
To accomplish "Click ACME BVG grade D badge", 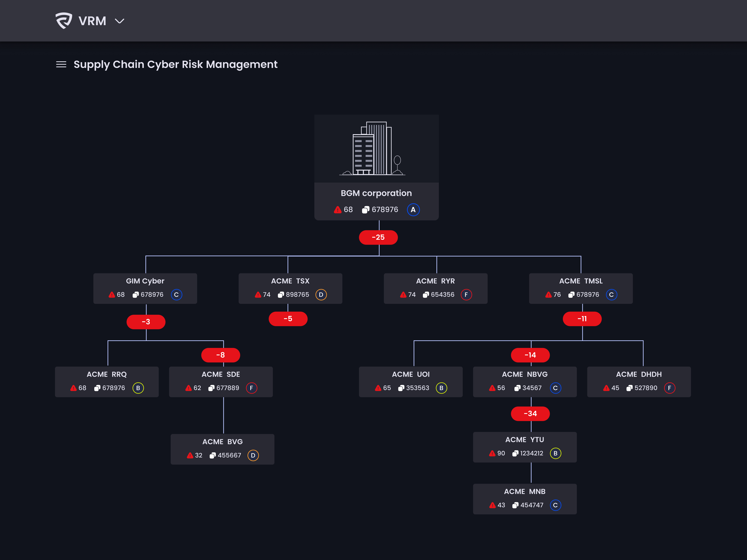I will point(253,455).
